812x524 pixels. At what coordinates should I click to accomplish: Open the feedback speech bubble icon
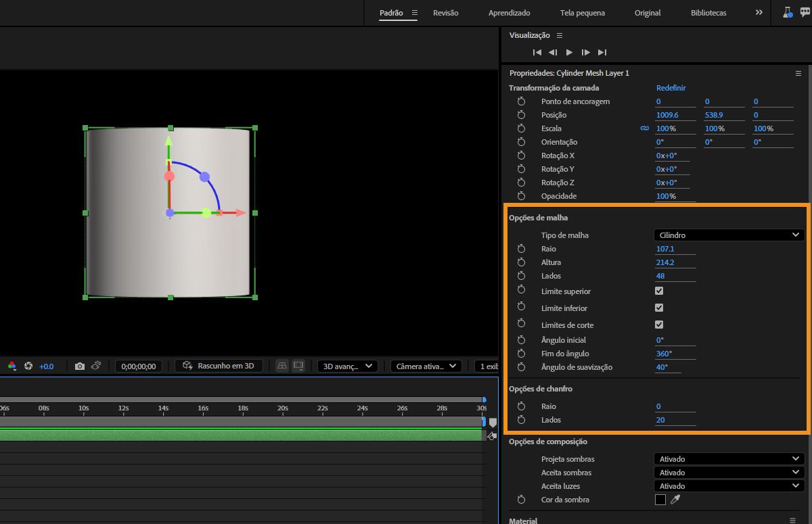[x=805, y=12]
